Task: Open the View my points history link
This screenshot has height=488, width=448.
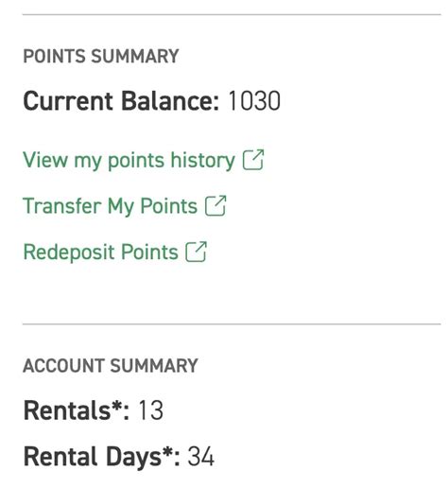Action: tap(129, 161)
